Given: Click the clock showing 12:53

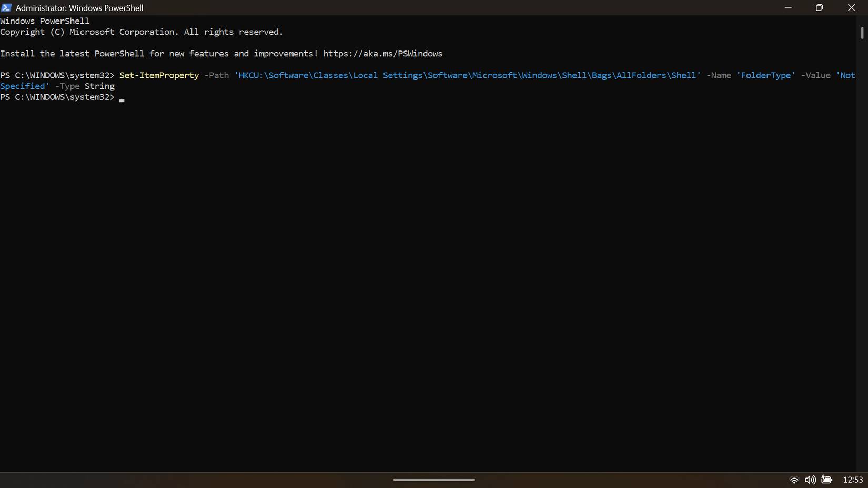Looking at the screenshot, I should pyautogui.click(x=853, y=480).
